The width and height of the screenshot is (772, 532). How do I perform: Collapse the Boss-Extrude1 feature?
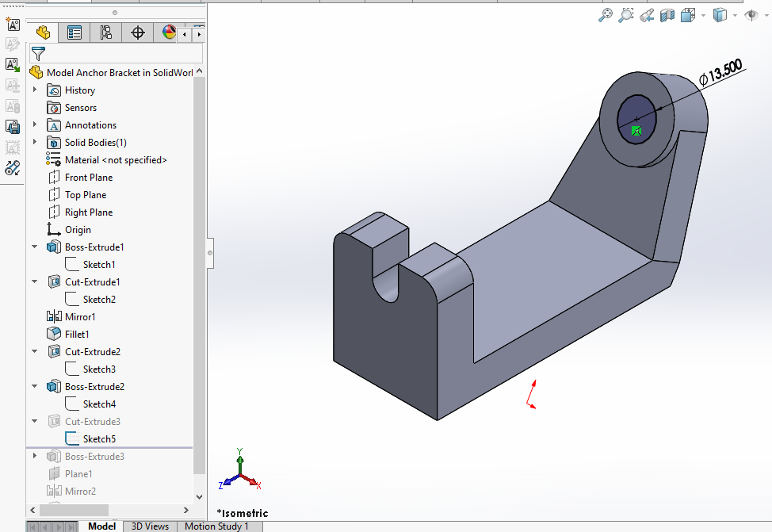35,247
